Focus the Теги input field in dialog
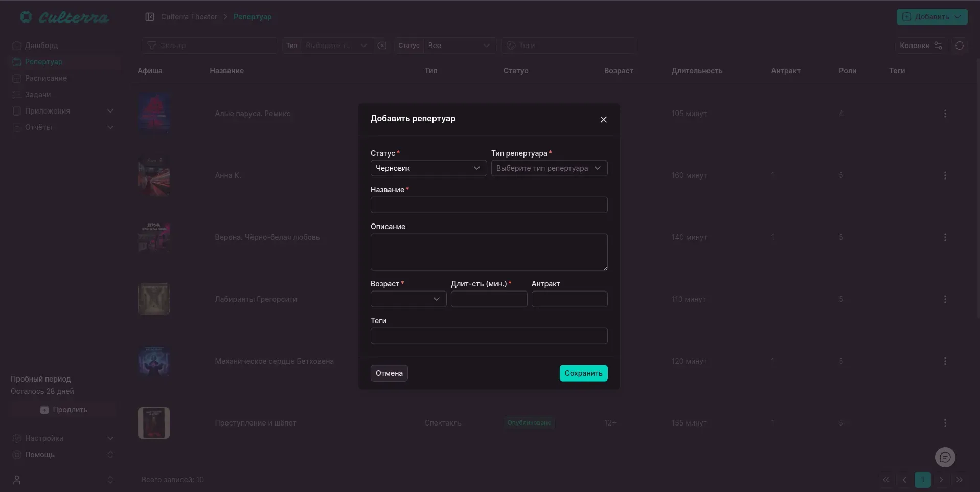Viewport: 980px width, 492px height. pos(489,336)
